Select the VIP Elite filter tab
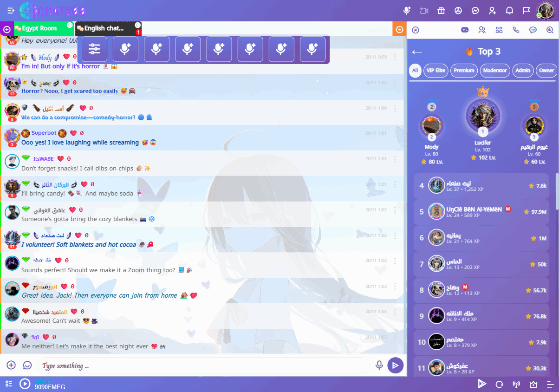Viewport: 559px width, 392px height. point(435,71)
